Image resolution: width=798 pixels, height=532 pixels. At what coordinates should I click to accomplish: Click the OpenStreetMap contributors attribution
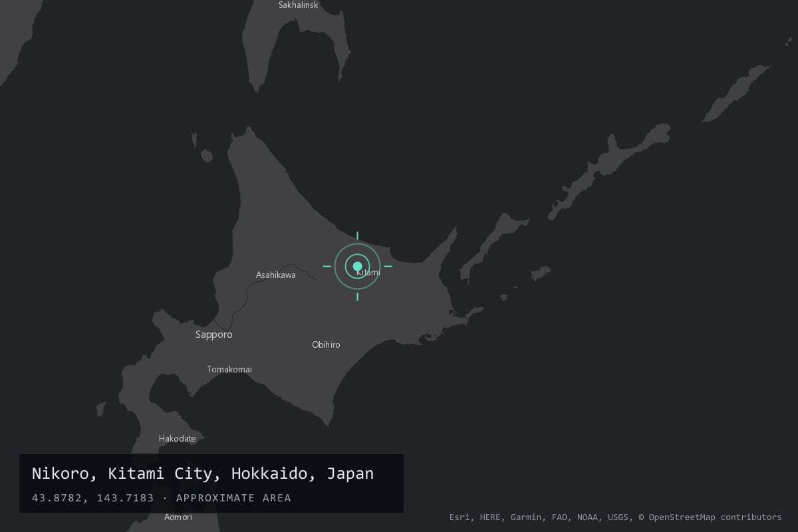click(x=710, y=517)
